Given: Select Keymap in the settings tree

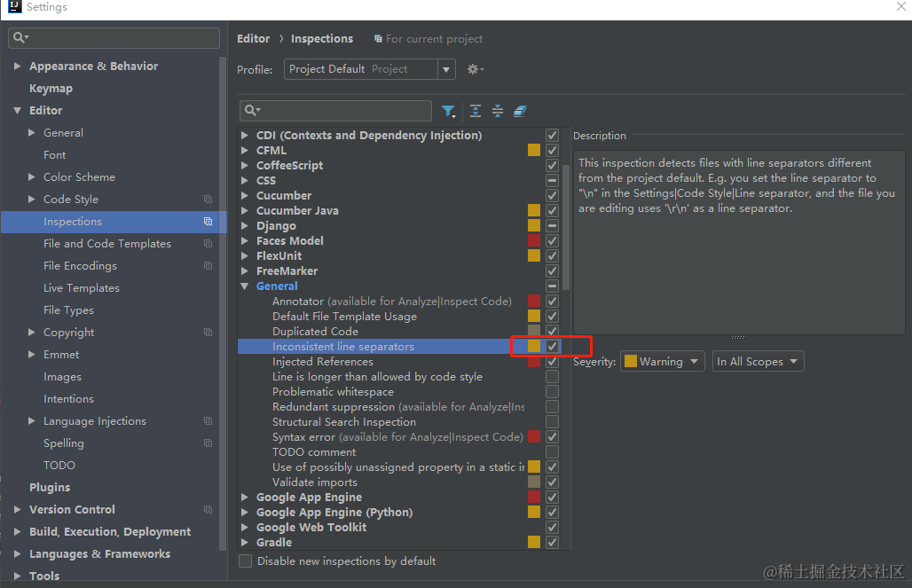Looking at the screenshot, I should click(x=51, y=89).
